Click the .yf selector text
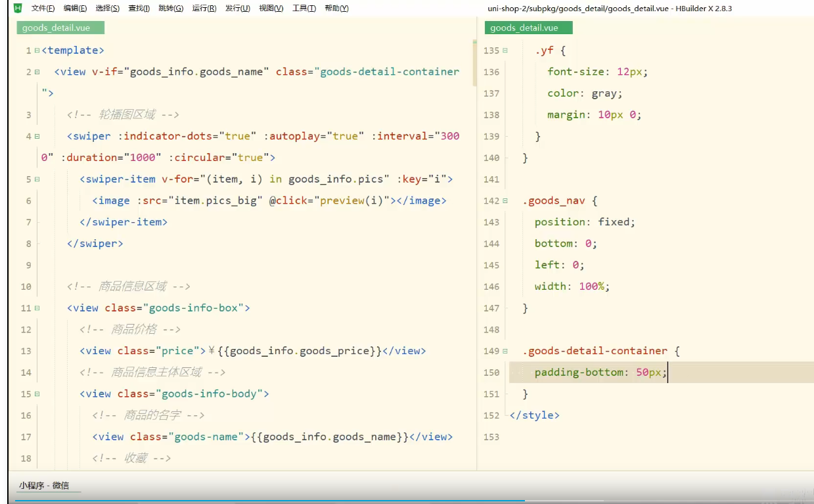Image resolution: width=814 pixels, height=504 pixels. (543, 50)
